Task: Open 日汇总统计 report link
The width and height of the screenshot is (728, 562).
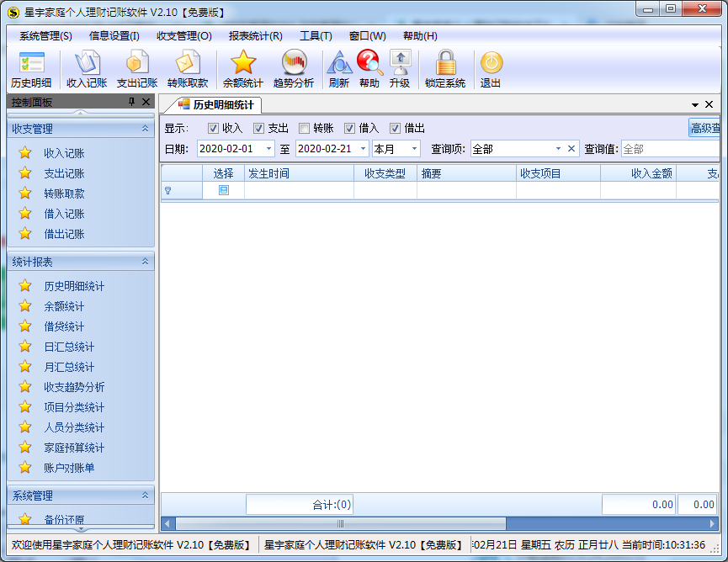Action: tap(69, 347)
